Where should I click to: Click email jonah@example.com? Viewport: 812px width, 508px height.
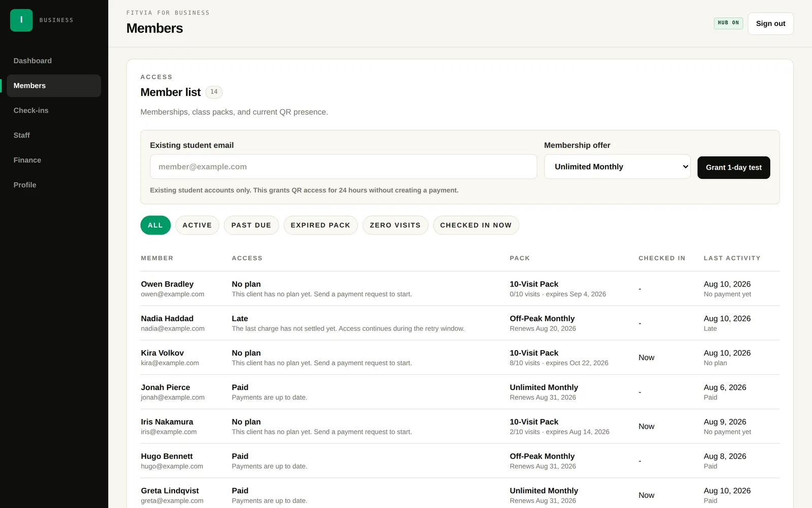point(173,398)
